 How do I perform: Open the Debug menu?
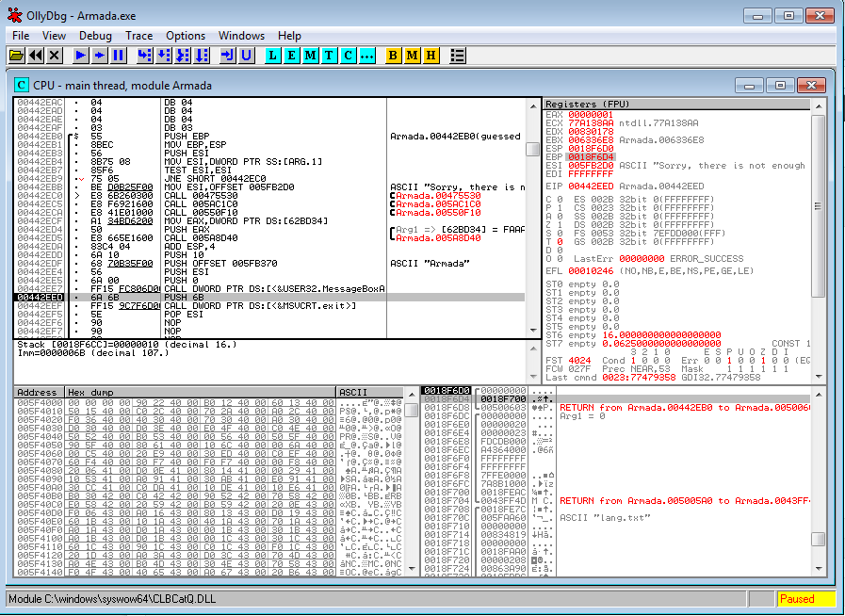[x=95, y=35]
